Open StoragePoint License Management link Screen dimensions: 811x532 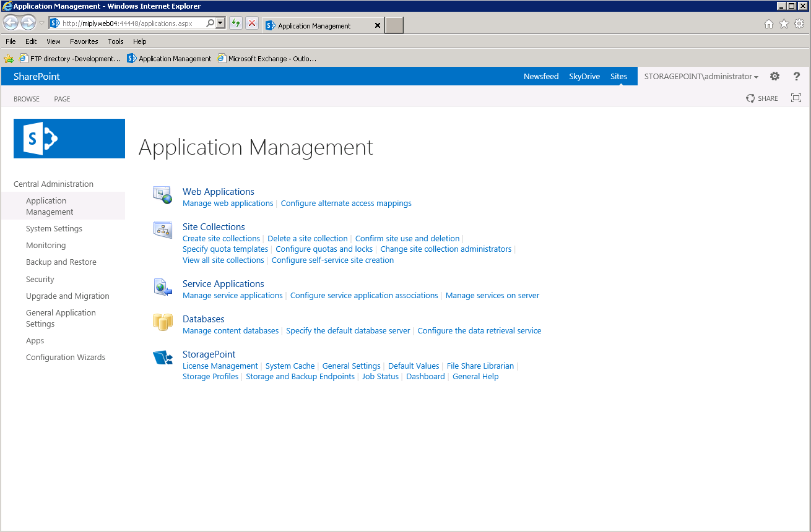[x=220, y=366]
